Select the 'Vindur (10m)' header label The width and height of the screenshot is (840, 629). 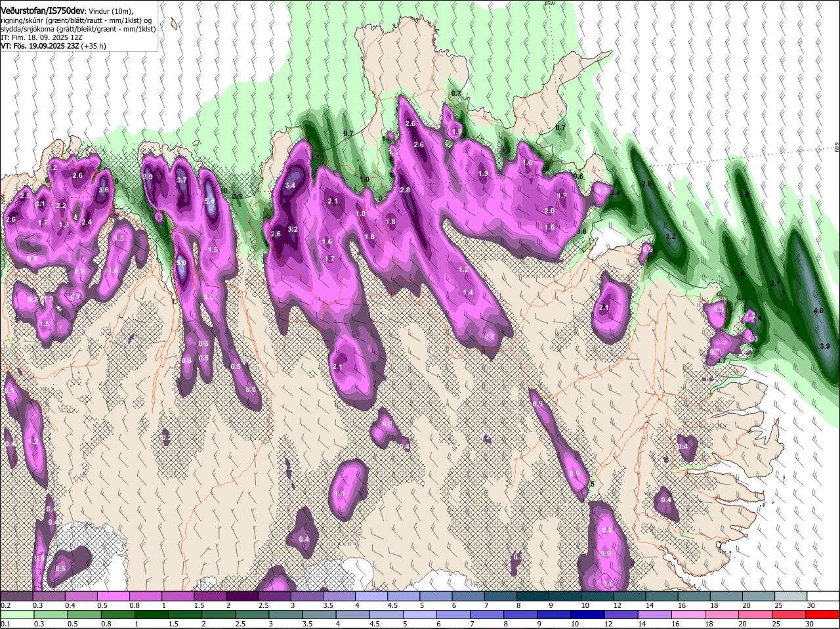pyautogui.click(x=111, y=11)
